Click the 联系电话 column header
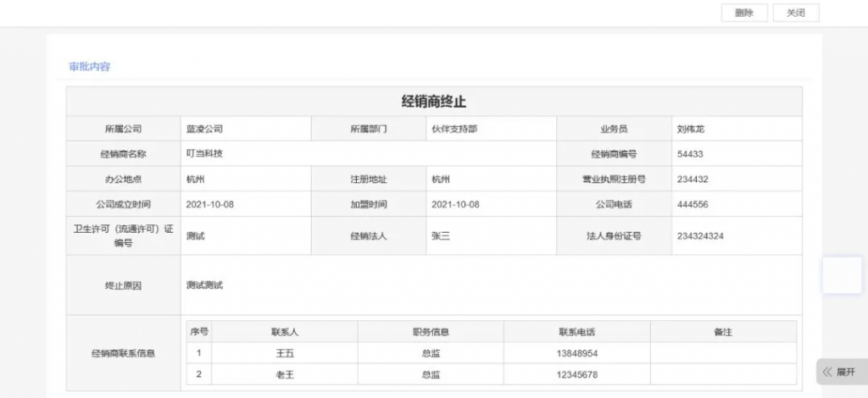 click(576, 332)
